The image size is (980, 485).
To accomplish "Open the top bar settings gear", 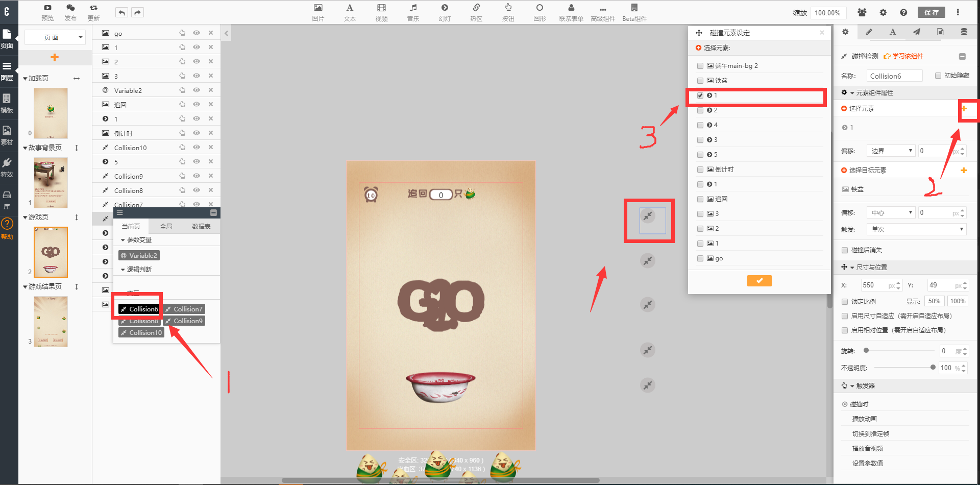I will coord(883,12).
